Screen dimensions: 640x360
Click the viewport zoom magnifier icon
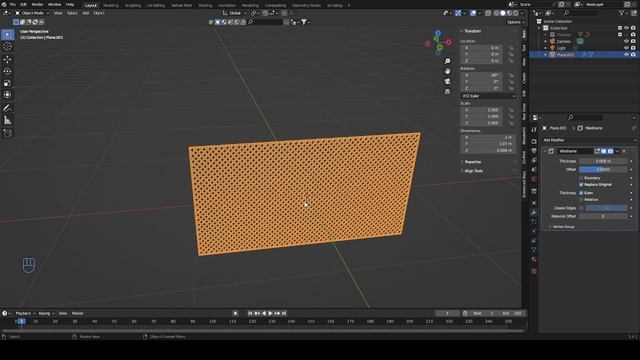[x=447, y=61]
